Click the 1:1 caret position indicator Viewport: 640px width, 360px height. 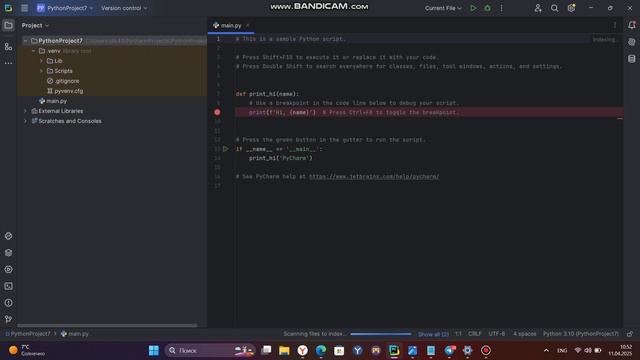458,334
